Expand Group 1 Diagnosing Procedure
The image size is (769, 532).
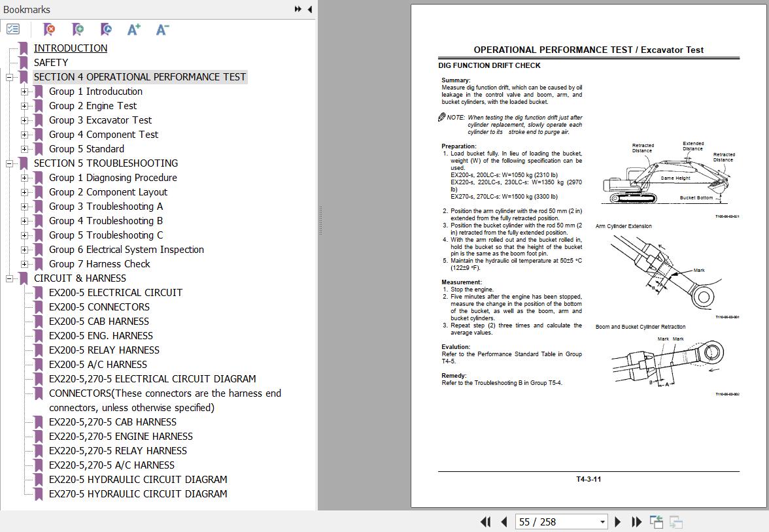tap(24, 178)
